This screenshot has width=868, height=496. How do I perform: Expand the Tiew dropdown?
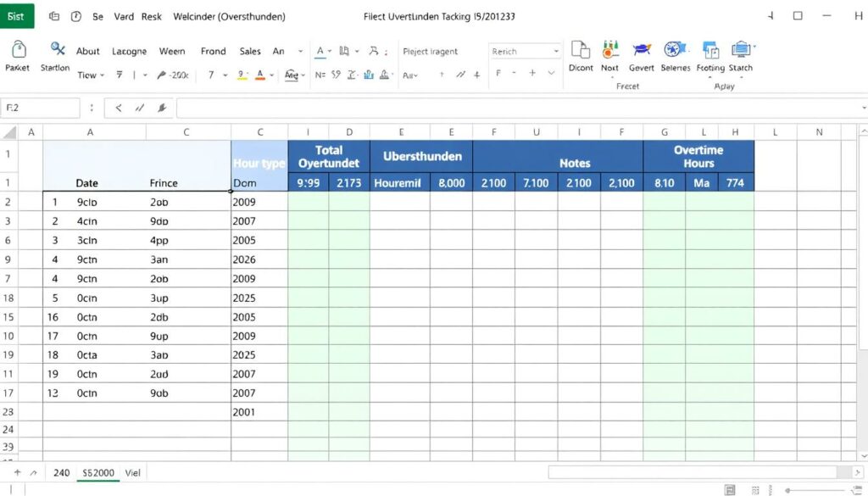(91, 75)
